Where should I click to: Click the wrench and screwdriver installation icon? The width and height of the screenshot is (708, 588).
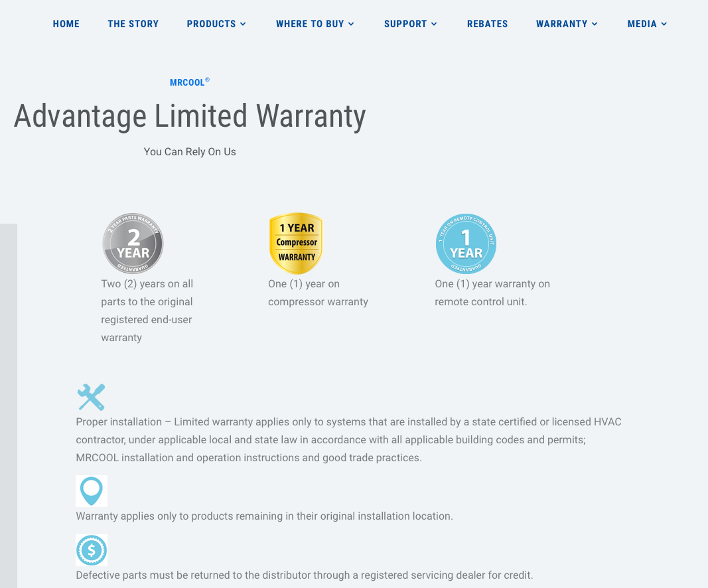click(91, 397)
